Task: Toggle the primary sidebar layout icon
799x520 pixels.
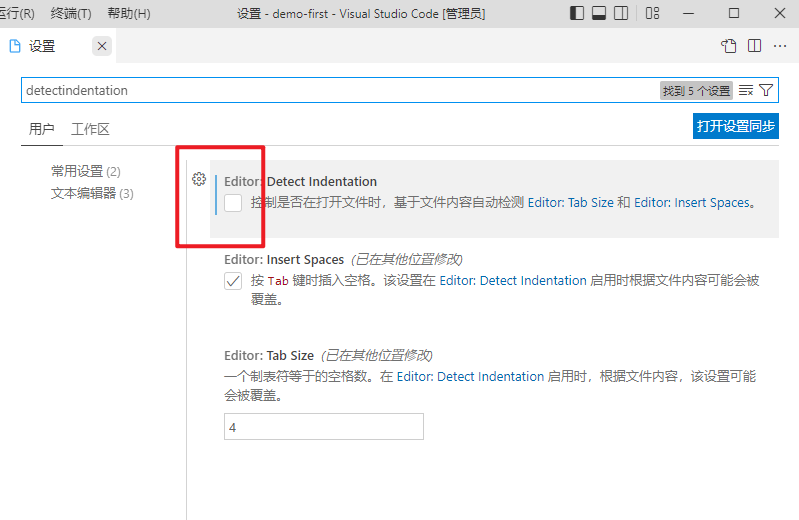Action: tap(578, 13)
